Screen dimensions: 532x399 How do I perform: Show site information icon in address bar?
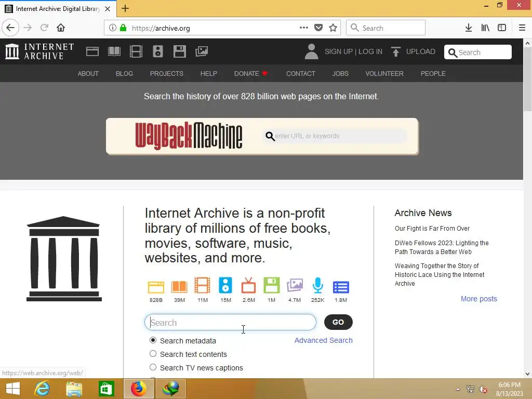(113, 28)
